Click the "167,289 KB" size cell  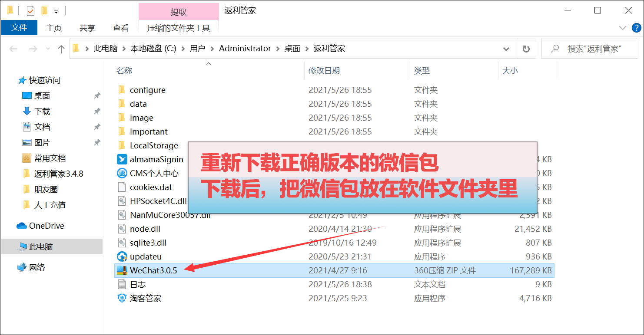coord(531,270)
